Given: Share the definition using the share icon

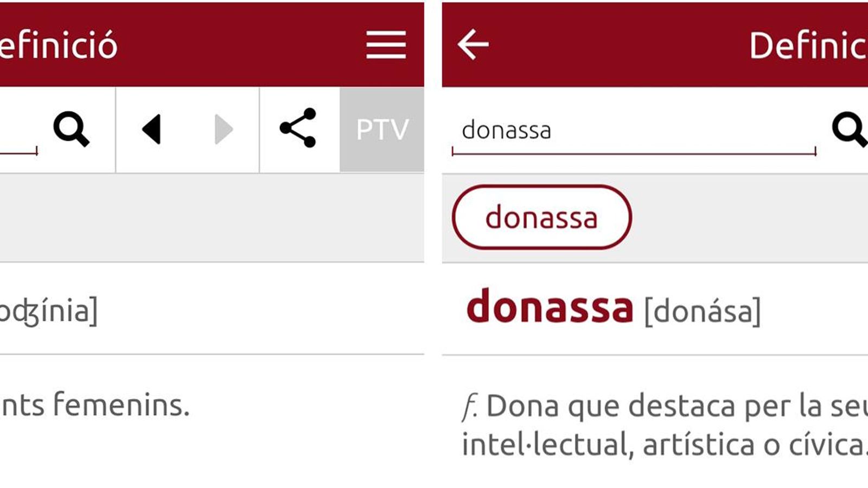Looking at the screenshot, I should point(298,128).
